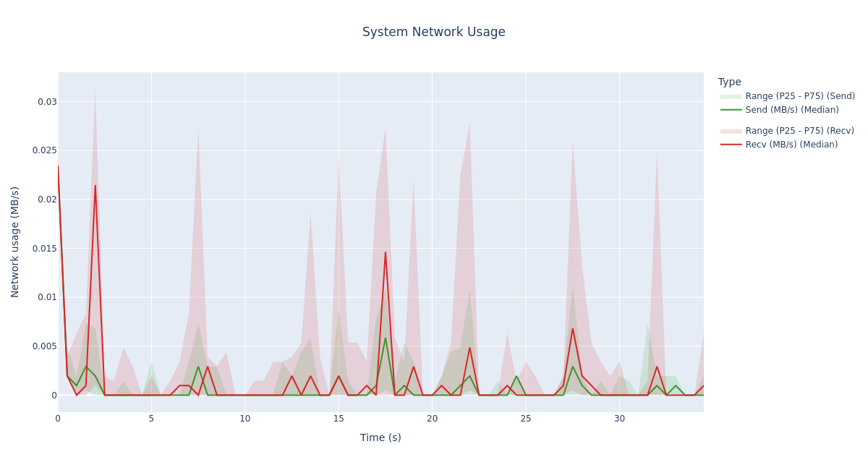
Task: Click the red Recv peak at 22 seconds
Action: pos(469,348)
